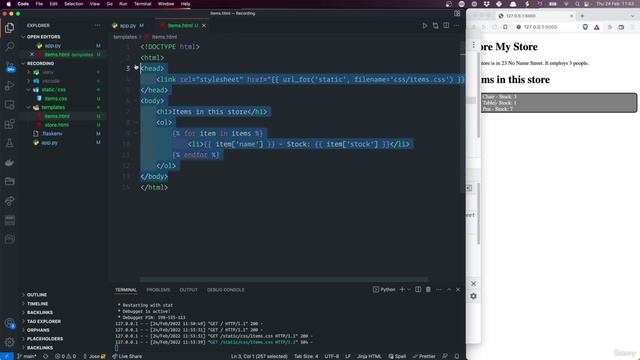640x360 pixels.
Task: Click Live Share in the status bar
Action: tap(127, 356)
